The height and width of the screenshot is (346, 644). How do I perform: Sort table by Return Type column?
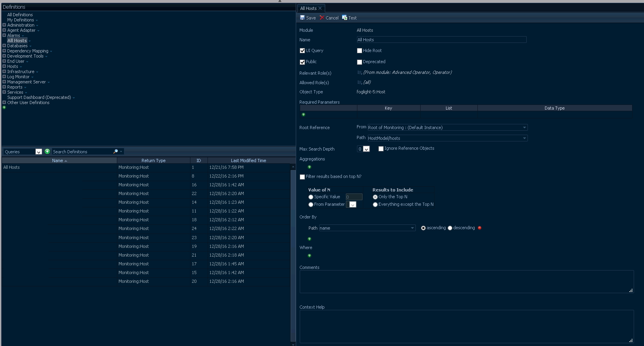[153, 160]
